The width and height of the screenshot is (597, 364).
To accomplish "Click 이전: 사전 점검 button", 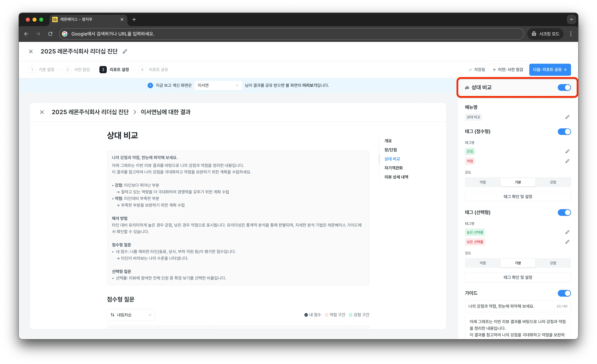I will 508,70.
